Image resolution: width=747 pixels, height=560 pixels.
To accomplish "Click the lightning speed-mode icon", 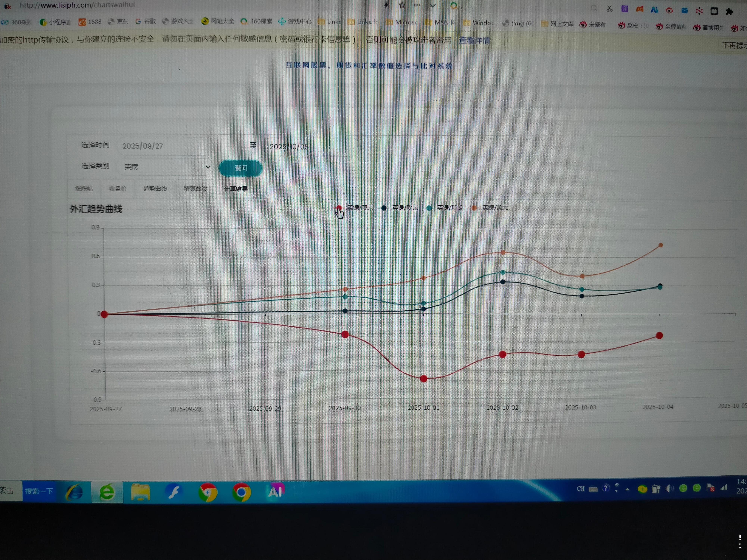I will [x=387, y=5].
